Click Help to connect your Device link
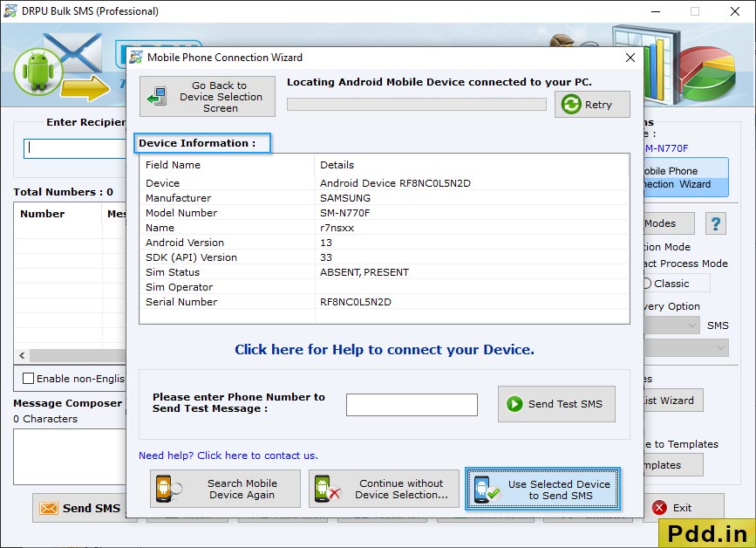The image size is (756, 548). point(385,349)
